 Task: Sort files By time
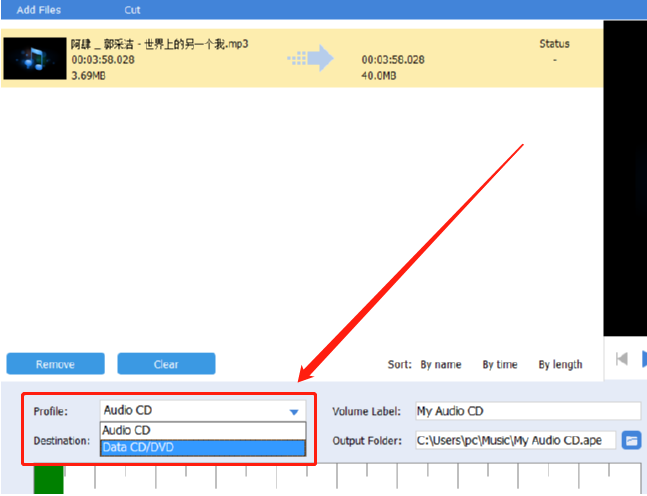[x=500, y=365]
